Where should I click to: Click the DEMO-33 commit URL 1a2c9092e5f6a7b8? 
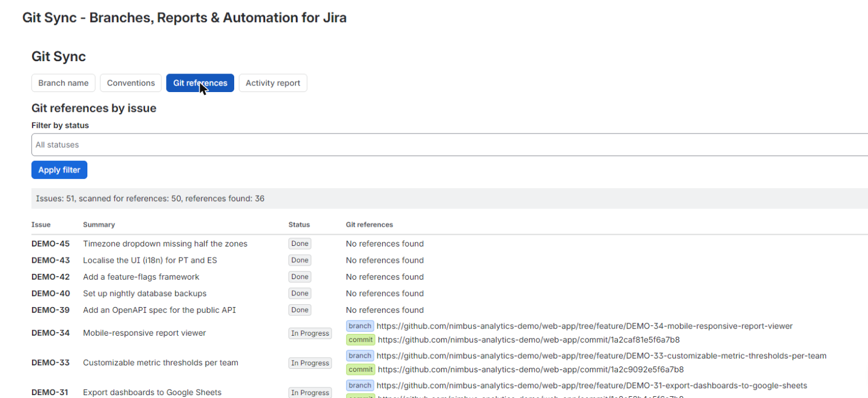pos(531,369)
